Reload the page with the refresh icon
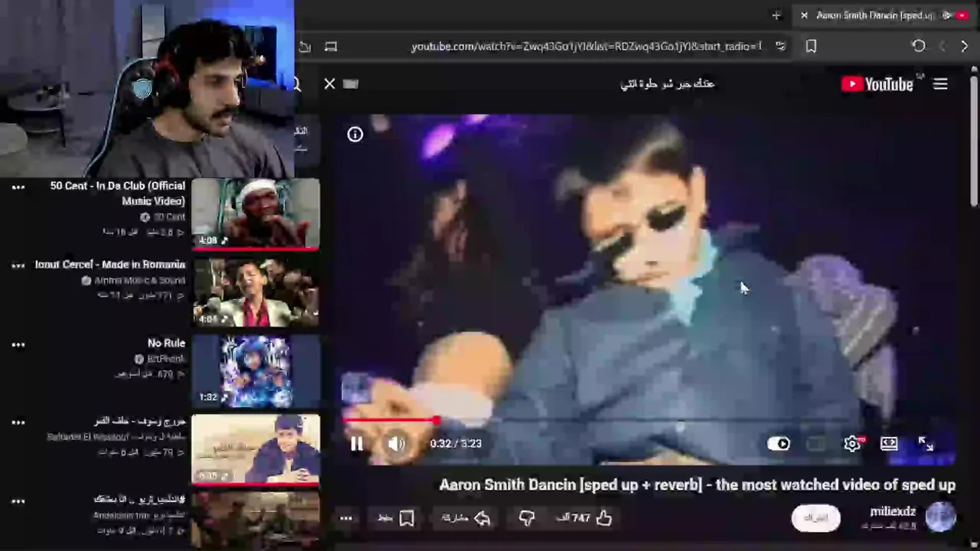This screenshot has height=551, width=980. pos(919,47)
